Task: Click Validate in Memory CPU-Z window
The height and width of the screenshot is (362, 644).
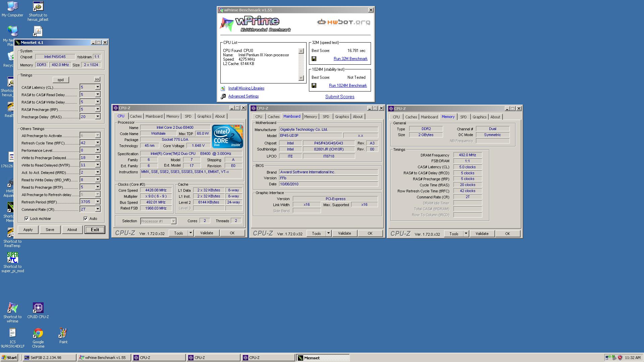Action: pos(482,234)
